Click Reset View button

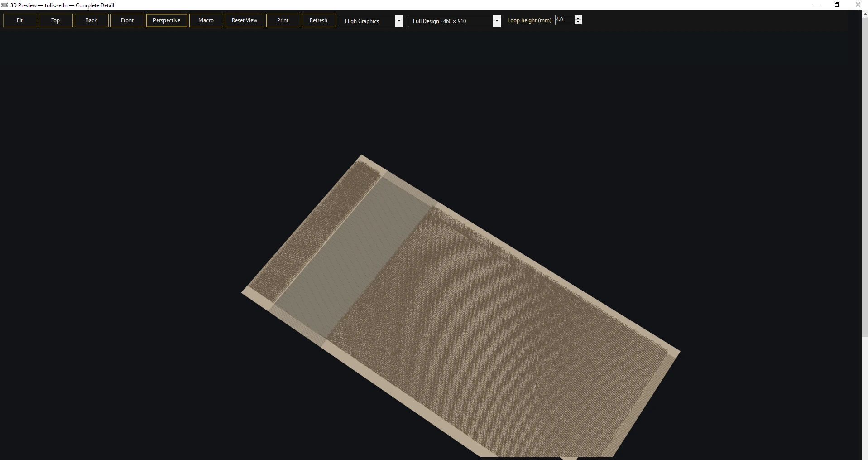(x=245, y=20)
